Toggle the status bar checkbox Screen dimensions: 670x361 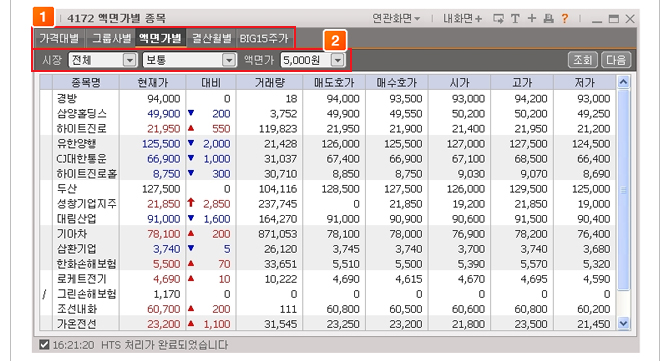tap(44, 344)
